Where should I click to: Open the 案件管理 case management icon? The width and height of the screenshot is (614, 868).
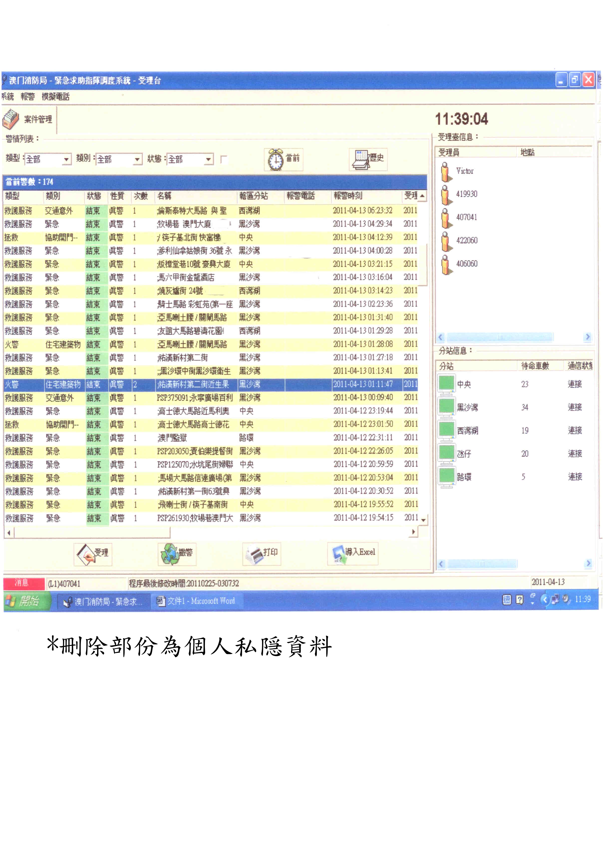pyautogui.click(x=11, y=119)
